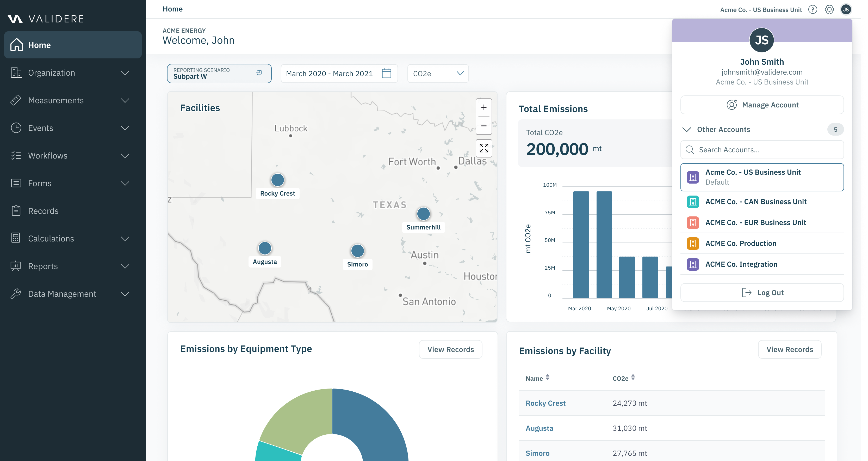Click the ACME Co. CAN Business Unit building icon
868x461 pixels.
click(693, 202)
